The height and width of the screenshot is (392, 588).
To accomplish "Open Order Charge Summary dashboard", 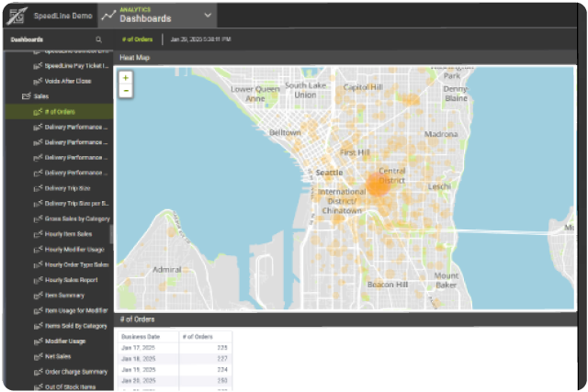I will coord(76,372).
